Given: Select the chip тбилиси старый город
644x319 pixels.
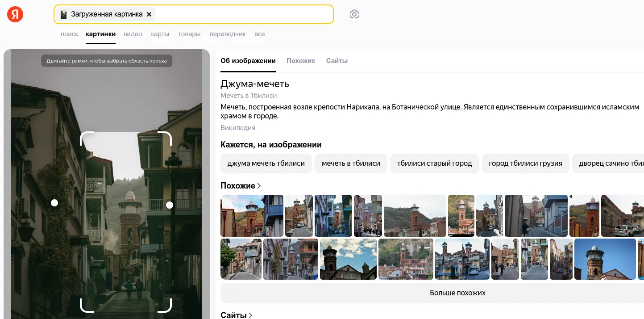Looking at the screenshot, I should point(434,163).
